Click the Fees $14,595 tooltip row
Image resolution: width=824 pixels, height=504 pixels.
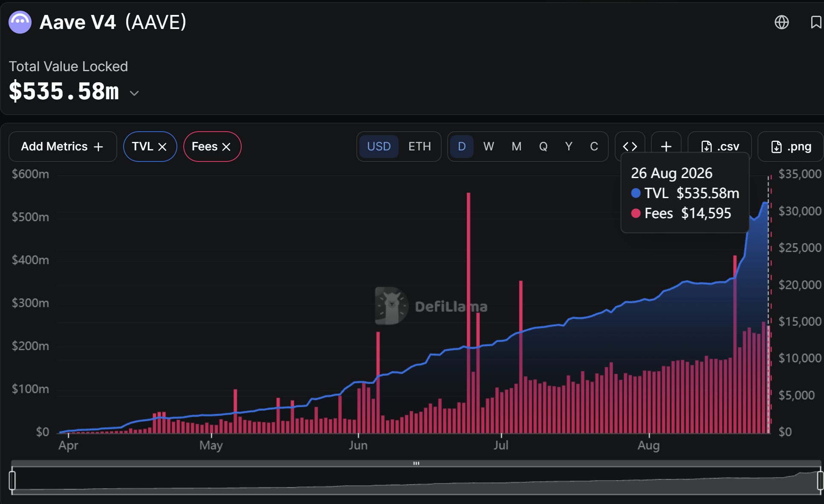(681, 213)
